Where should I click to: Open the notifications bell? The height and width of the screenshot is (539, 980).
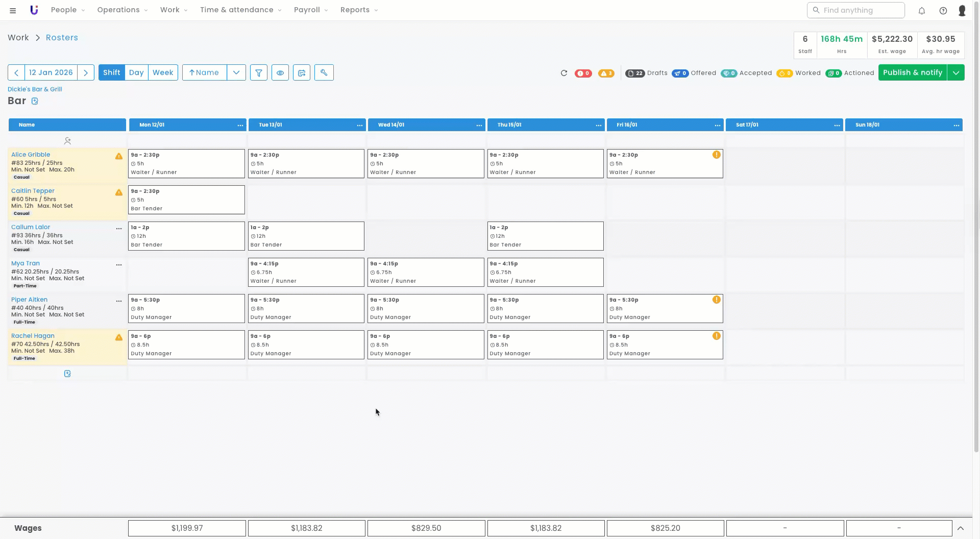coord(922,11)
